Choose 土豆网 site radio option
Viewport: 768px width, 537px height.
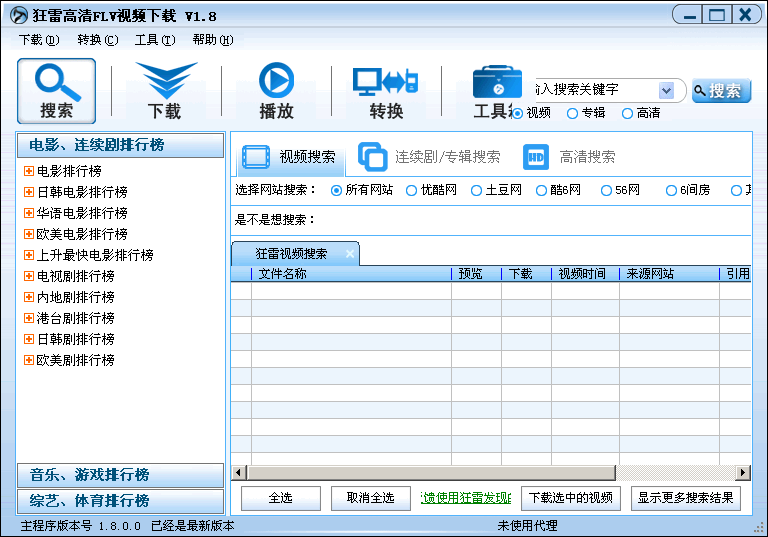476,190
